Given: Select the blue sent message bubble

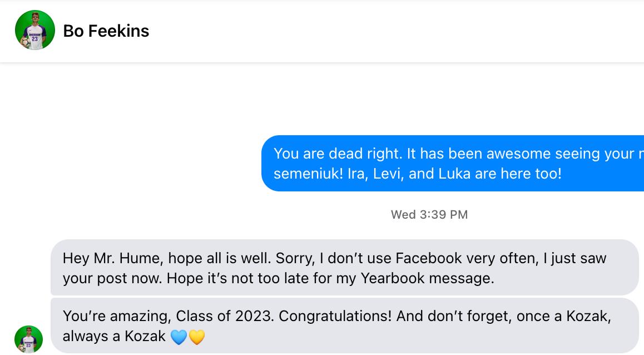Looking at the screenshot, I should (x=452, y=163).
